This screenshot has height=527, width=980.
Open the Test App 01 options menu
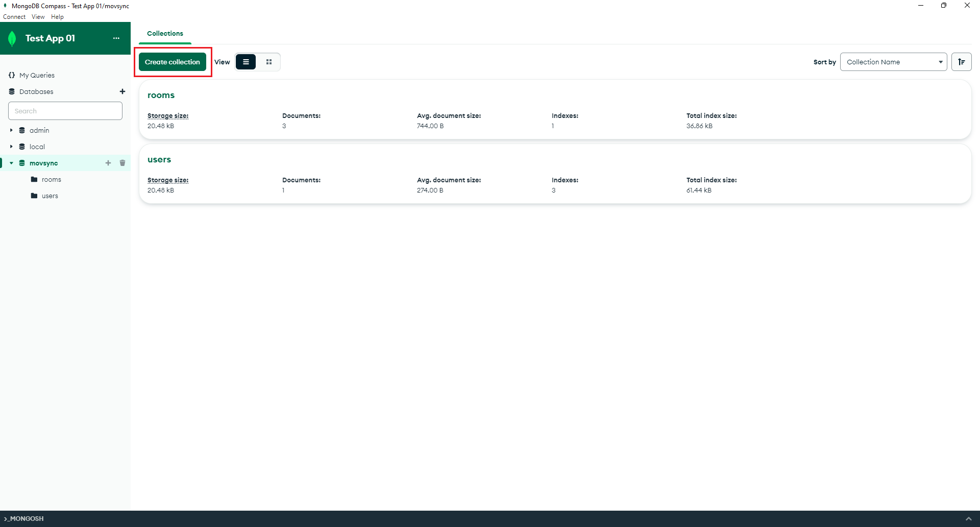coord(116,38)
